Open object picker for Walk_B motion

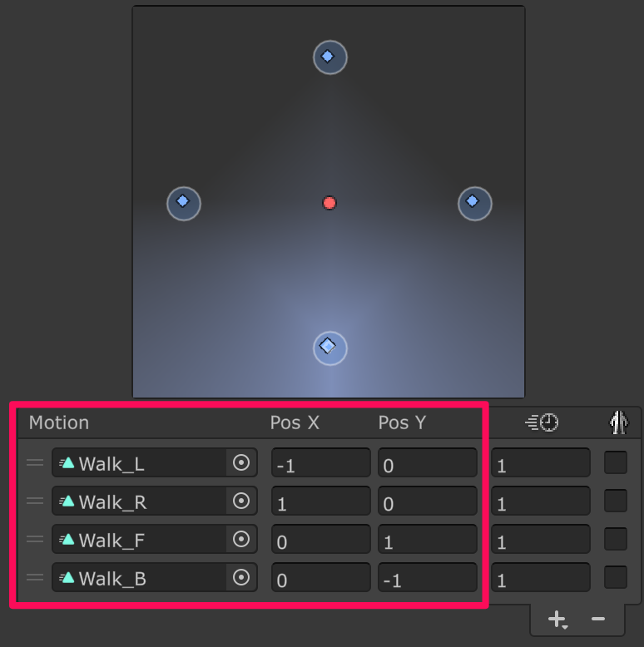[x=241, y=578]
